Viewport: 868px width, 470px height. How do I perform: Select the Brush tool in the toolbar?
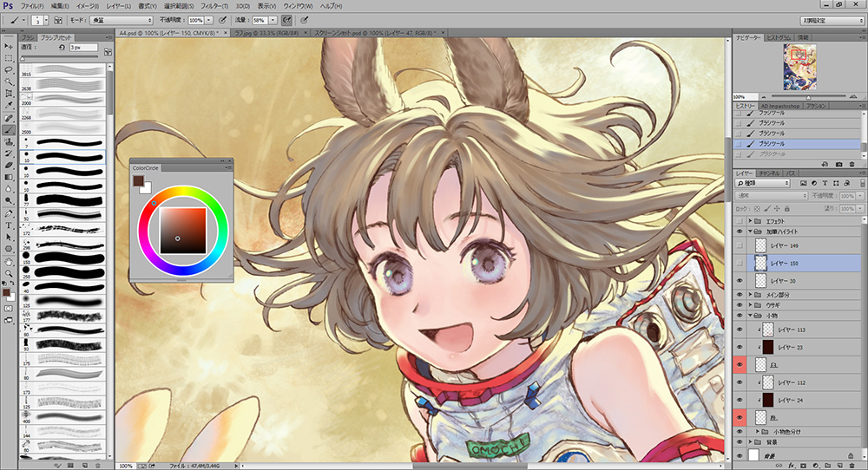pyautogui.click(x=9, y=130)
